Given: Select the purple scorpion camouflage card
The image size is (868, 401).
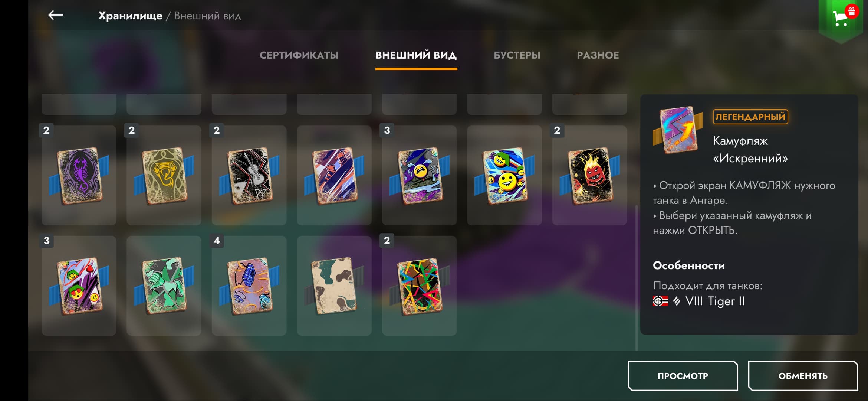Looking at the screenshot, I should 79,175.
